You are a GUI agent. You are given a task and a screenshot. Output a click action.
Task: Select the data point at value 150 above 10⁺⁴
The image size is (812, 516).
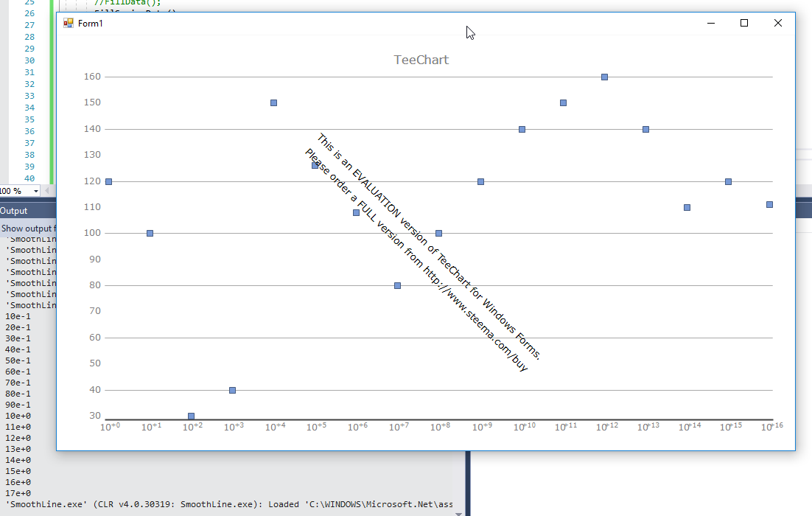click(274, 103)
